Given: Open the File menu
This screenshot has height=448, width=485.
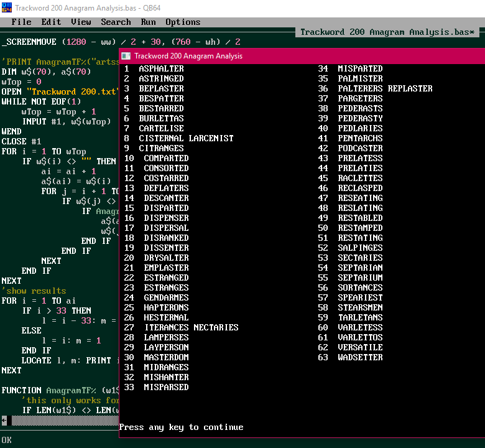Looking at the screenshot, I should pyautogui.click(x=21, y=22).
